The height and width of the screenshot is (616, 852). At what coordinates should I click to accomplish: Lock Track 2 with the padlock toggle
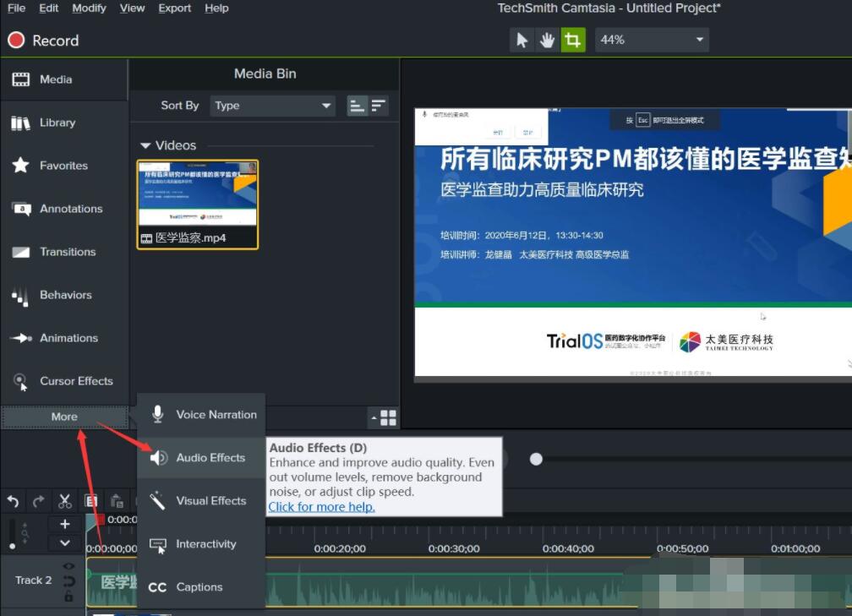pos(68,596)
